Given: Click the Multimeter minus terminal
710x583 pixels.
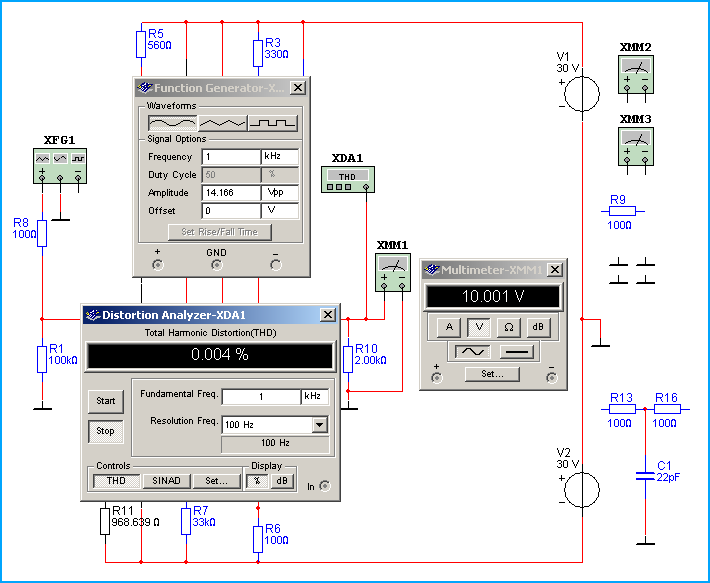Looking at the screenshot, I should (x=552, y=378).
